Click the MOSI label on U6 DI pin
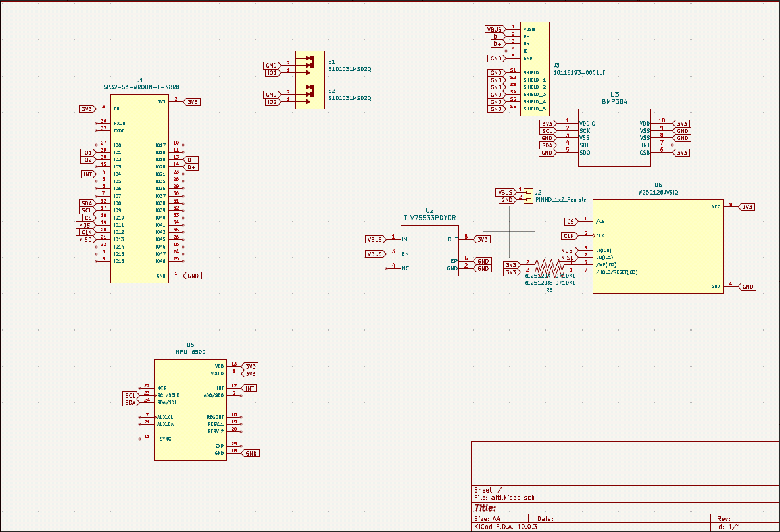780x532 pixels. (568, 251)
